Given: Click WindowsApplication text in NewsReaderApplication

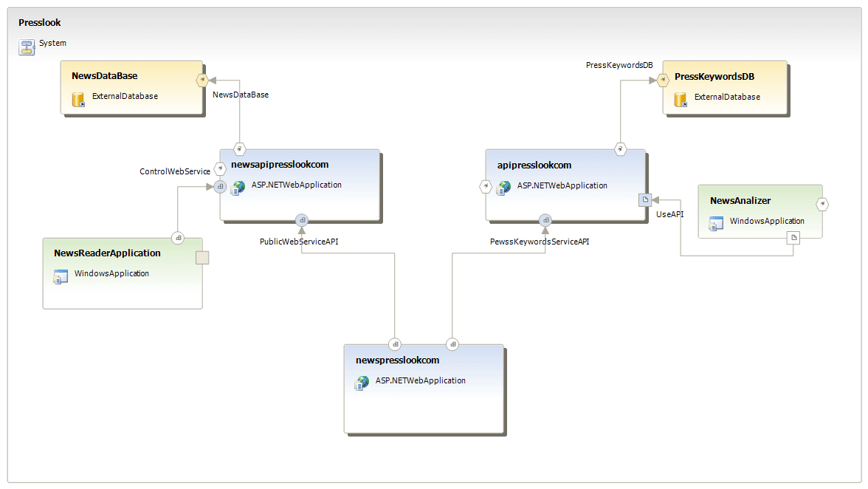Looking at the screenshot, I should click(x=111, y=273).
